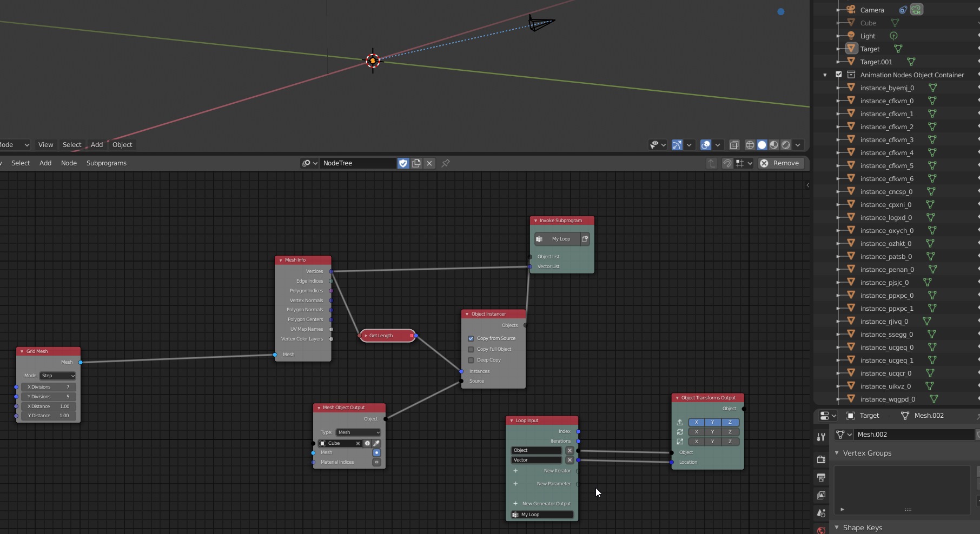Viewport: 980px width, 534px height.
Task: Click the fake user shield on NodeTree
Action: tap(402, 163)
